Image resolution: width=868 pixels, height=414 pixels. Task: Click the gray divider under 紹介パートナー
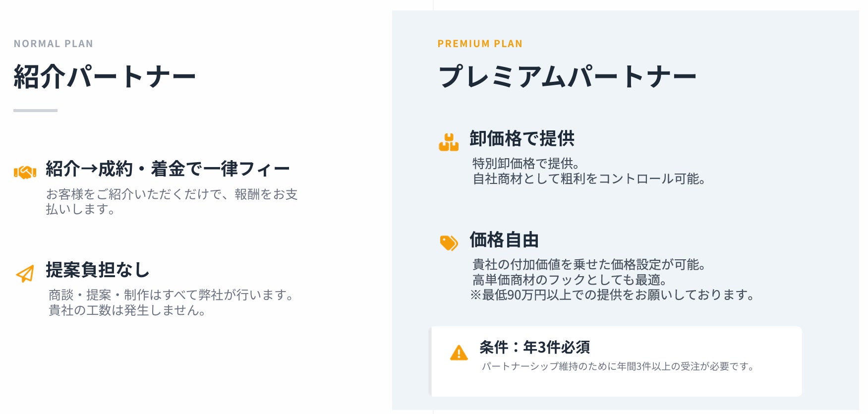tap(35, 110)
